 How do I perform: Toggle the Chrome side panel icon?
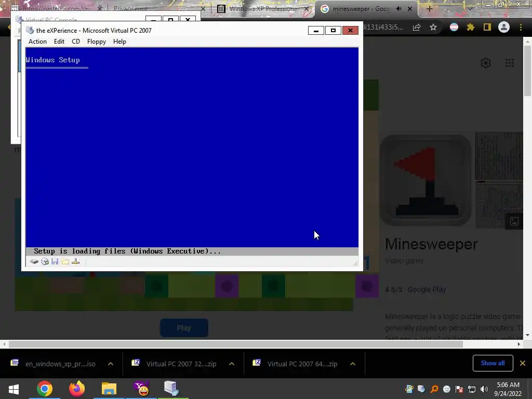[487, 27]
